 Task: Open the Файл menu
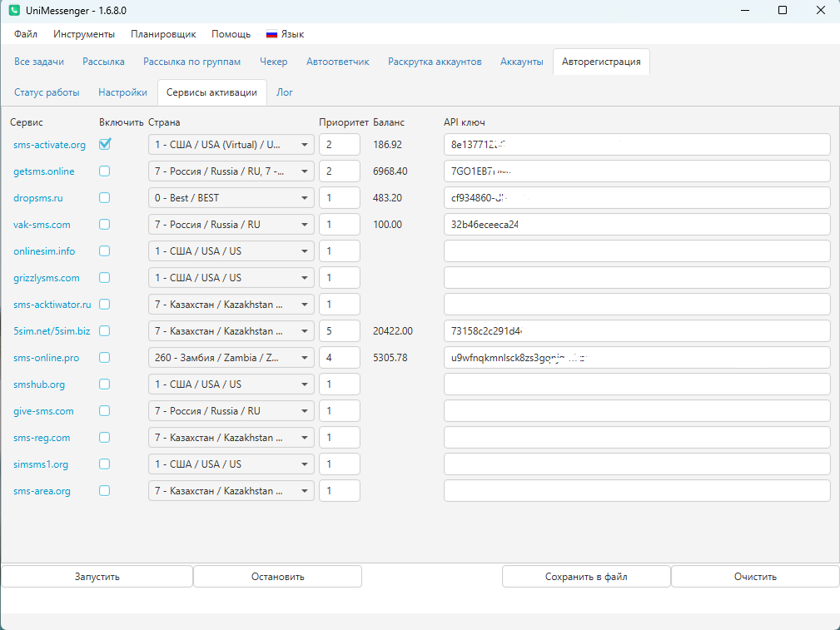(26, 34)
